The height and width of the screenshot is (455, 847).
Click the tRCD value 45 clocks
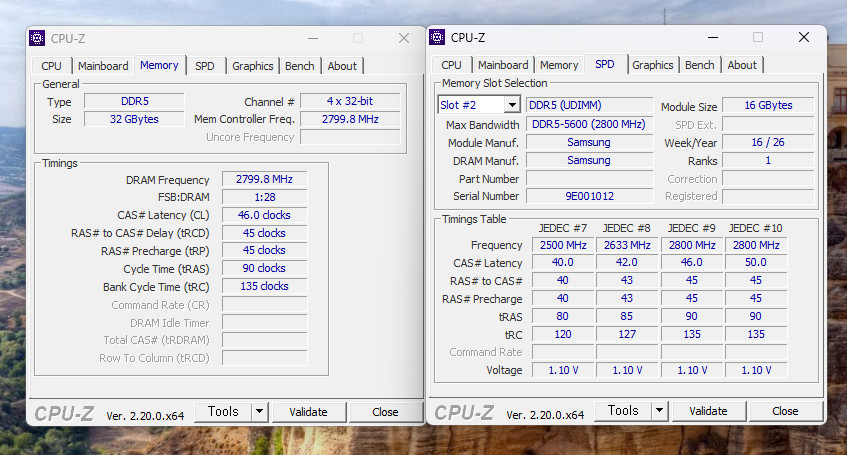[x=264, y=233]
